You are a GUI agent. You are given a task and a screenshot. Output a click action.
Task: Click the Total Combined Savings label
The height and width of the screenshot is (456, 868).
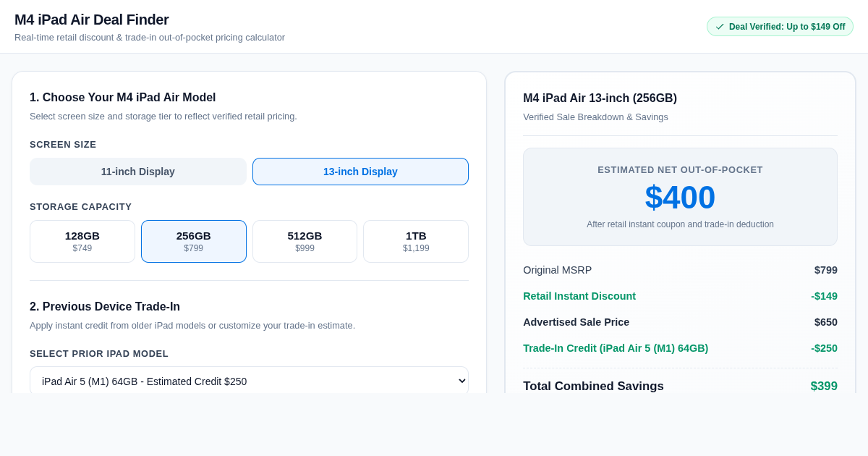[x=593, y=387]
